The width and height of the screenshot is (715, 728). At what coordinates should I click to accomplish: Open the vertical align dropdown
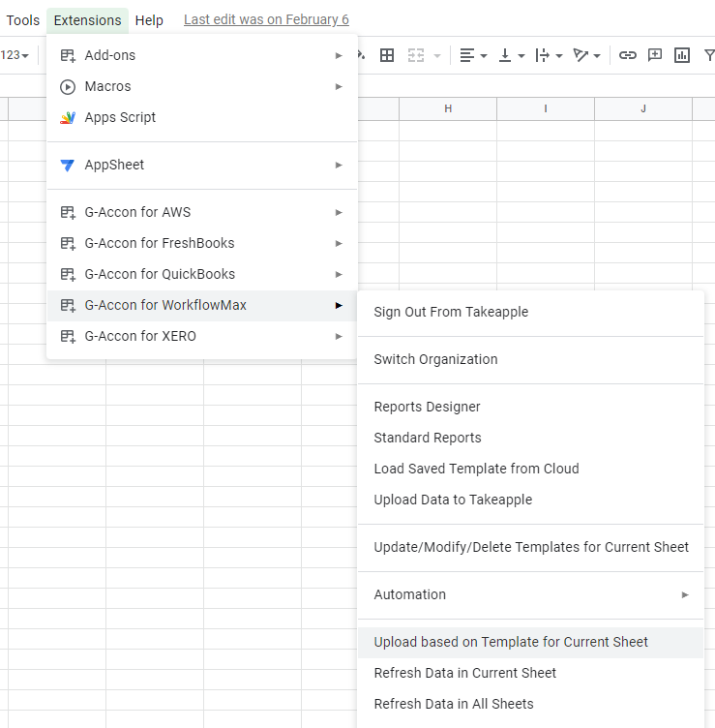(521, 56)
